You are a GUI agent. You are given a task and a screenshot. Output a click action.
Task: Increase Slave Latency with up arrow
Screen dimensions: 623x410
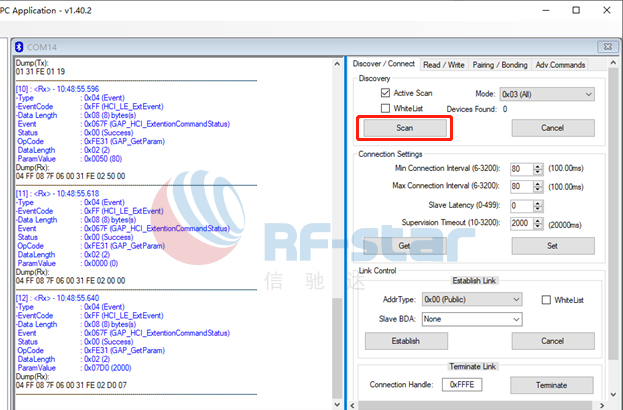pyautogui.click(x=538, y=203)
